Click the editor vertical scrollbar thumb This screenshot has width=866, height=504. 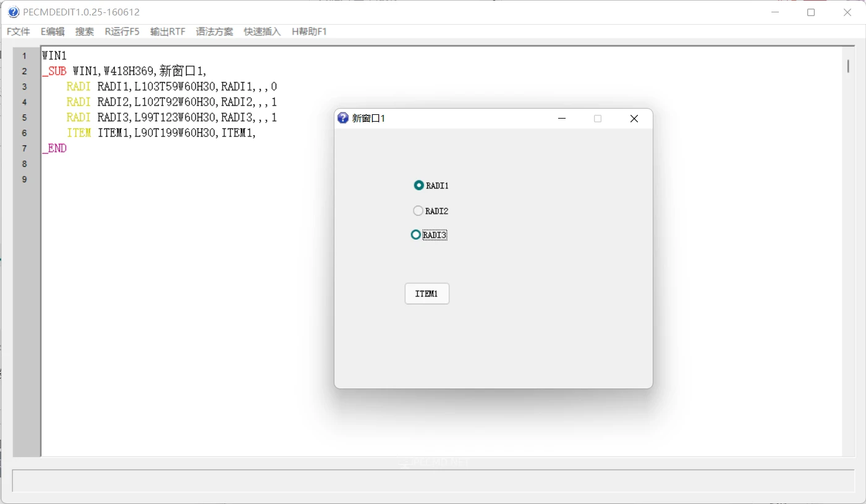[x=849, y=65]
